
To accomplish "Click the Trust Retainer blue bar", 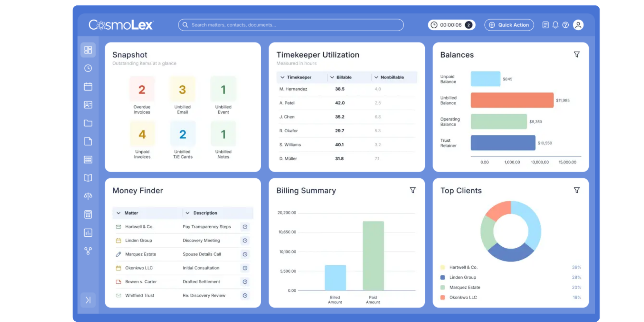I will [503, 143].
